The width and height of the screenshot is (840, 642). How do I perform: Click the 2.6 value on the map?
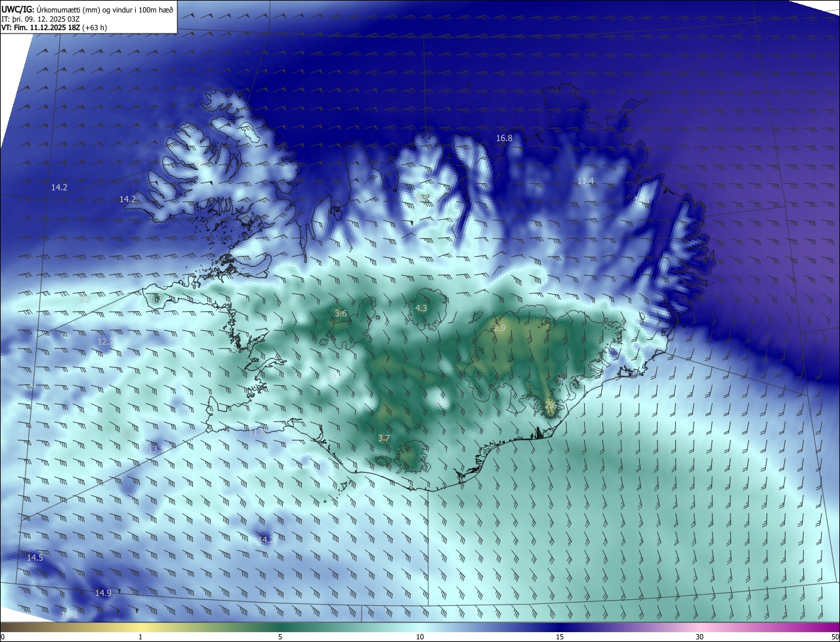tap(550, 406)
